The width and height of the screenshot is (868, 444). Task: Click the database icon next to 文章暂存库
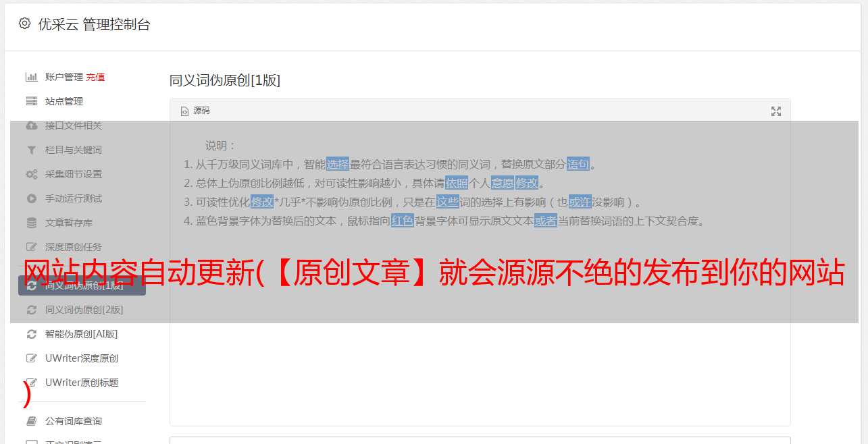click(x=31, y=223)
